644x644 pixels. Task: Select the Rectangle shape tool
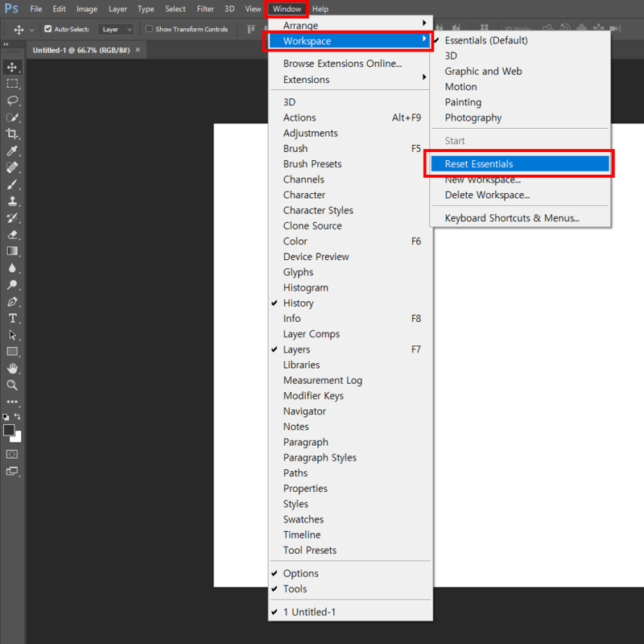(12, 352)
